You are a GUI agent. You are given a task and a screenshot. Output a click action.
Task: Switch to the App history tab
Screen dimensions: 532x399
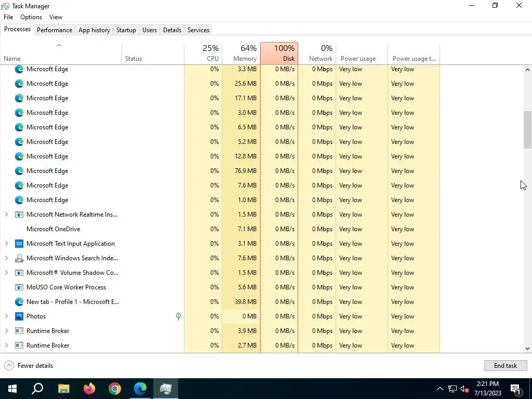[x=95, y=30]
